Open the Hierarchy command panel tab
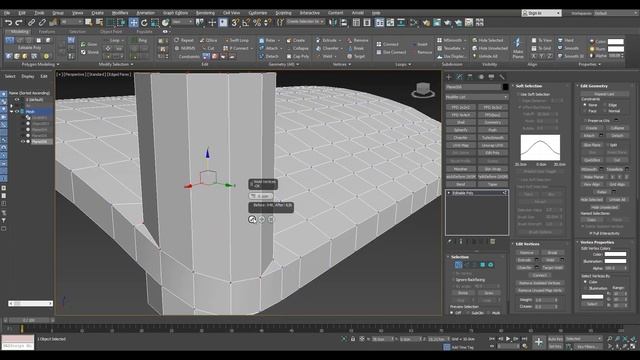 (470, 77)
